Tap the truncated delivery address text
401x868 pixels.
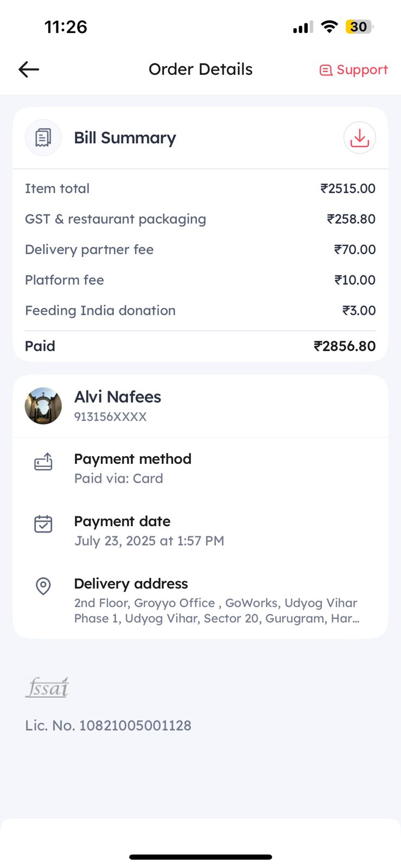(217, 611)
